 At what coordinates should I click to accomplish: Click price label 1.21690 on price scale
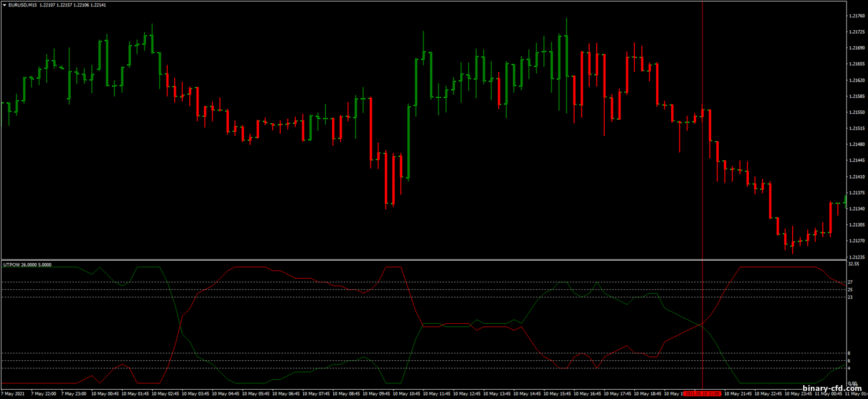[x=856, y=48]
